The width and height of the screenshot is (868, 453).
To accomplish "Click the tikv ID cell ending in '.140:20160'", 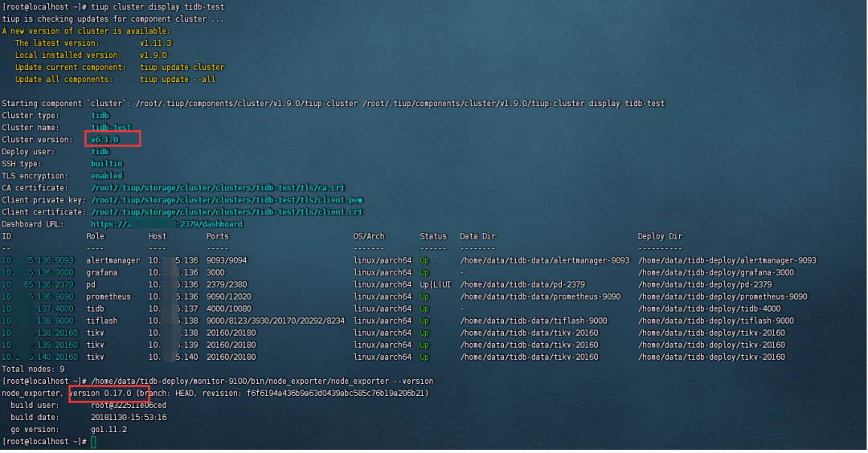I will pyautogui.click(x=40, y=357).
